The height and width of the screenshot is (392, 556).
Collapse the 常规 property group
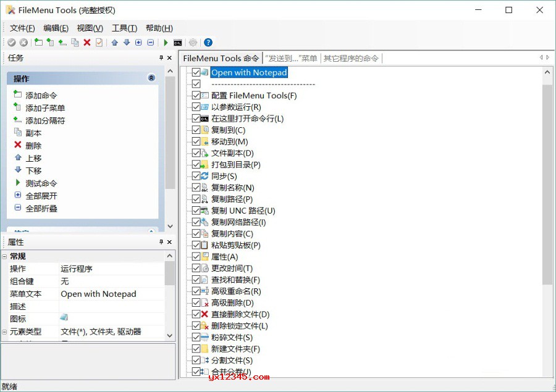click(x=5, y=257)
